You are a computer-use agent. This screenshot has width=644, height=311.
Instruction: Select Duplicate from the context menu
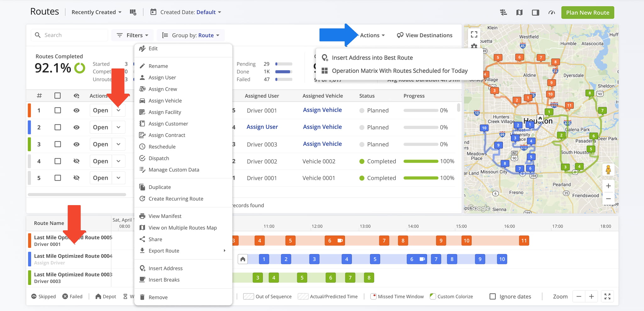160,187
